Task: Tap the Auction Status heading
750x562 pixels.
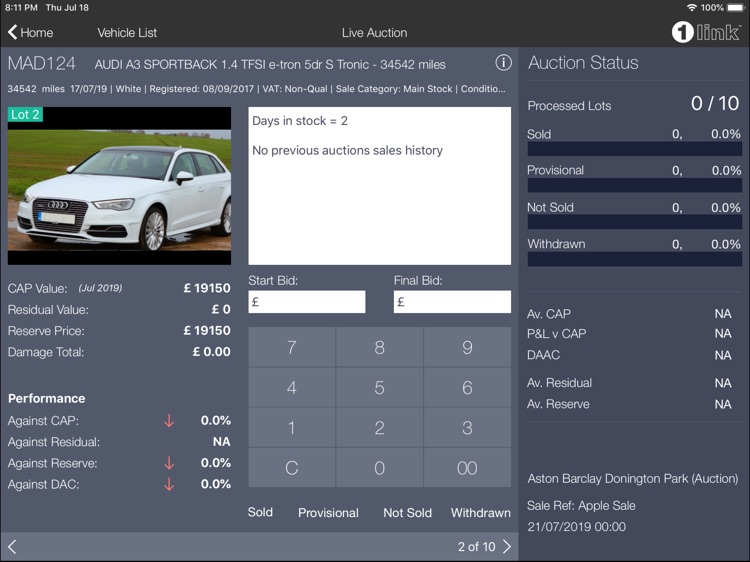Action: 583,63
